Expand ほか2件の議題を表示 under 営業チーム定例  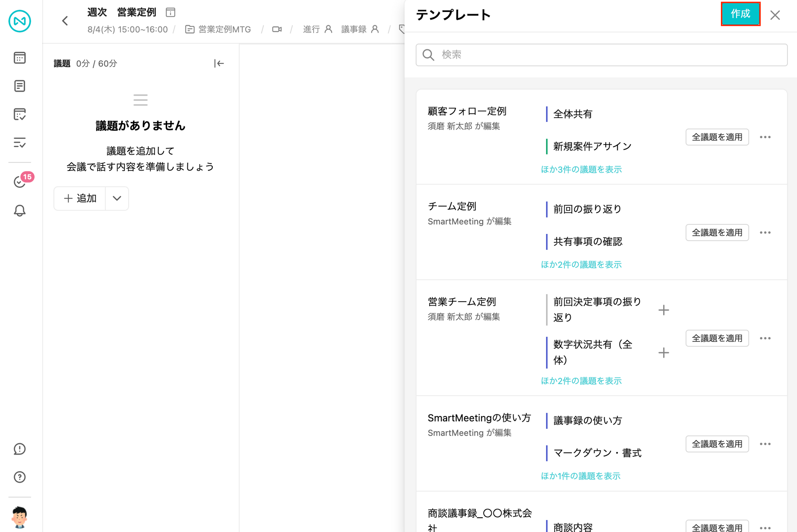pyautogui.click(x=581, y=381)
